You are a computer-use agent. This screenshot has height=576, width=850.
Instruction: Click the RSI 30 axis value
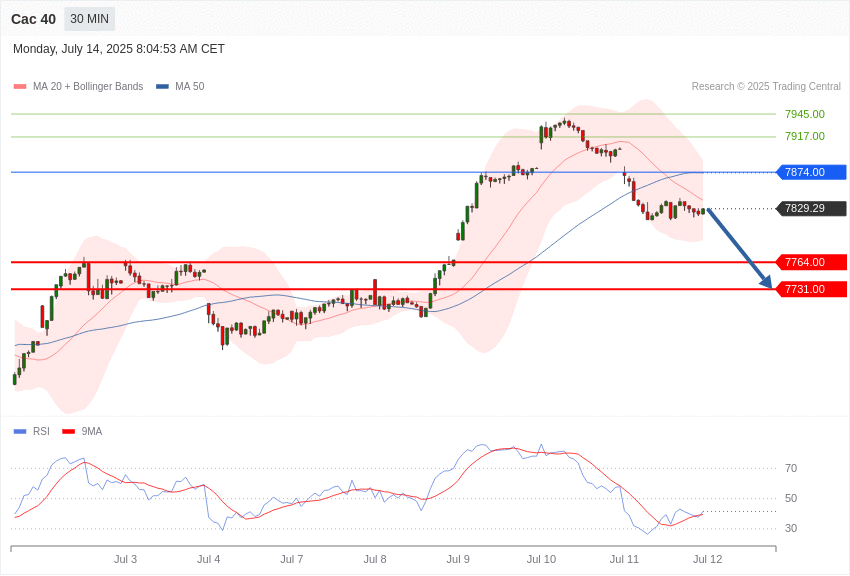[x=791, y=528]
